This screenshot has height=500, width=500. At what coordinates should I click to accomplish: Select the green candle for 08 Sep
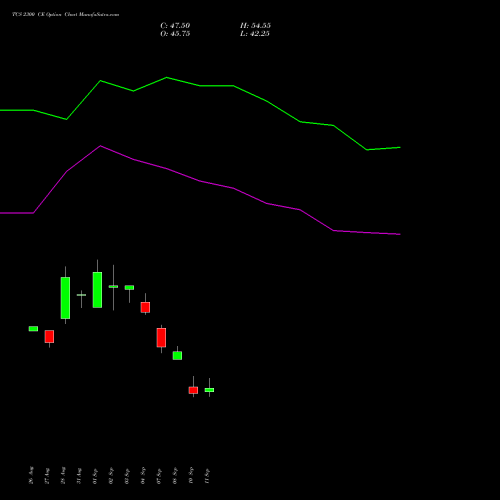pyautogui.click(x=177, y=355)
